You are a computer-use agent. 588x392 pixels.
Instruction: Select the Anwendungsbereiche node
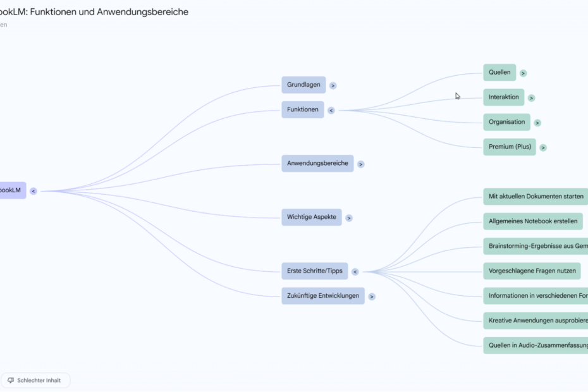[317, 163]
